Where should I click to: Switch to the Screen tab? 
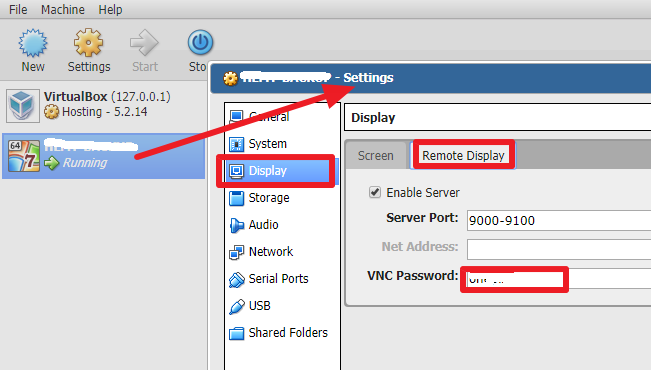coord(376,155)
